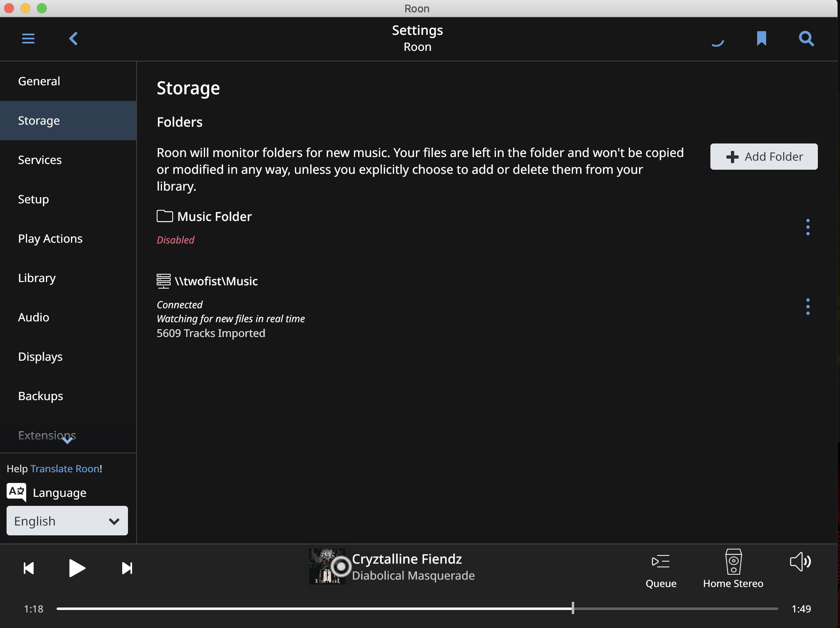Image resolution: width=840 pixels, height=628 pixels.
Task: Click the Music Folder folder icon
Action: (x=165, y=216)
